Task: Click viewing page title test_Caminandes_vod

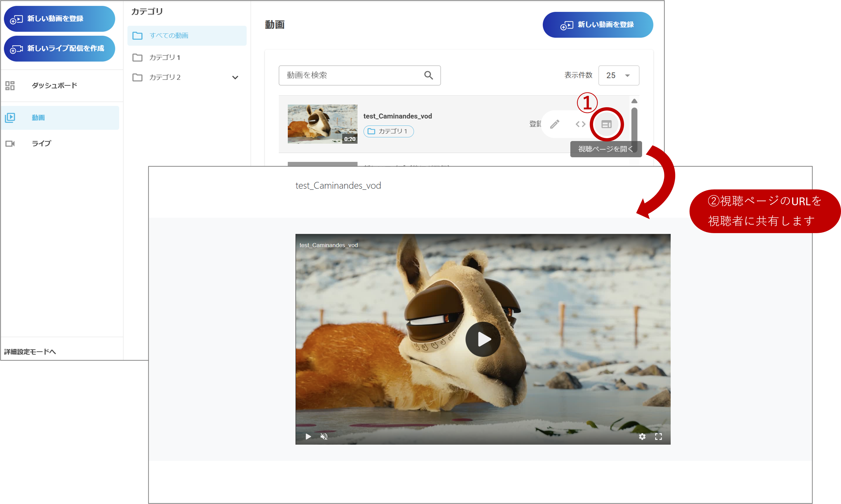Action: 338,185
